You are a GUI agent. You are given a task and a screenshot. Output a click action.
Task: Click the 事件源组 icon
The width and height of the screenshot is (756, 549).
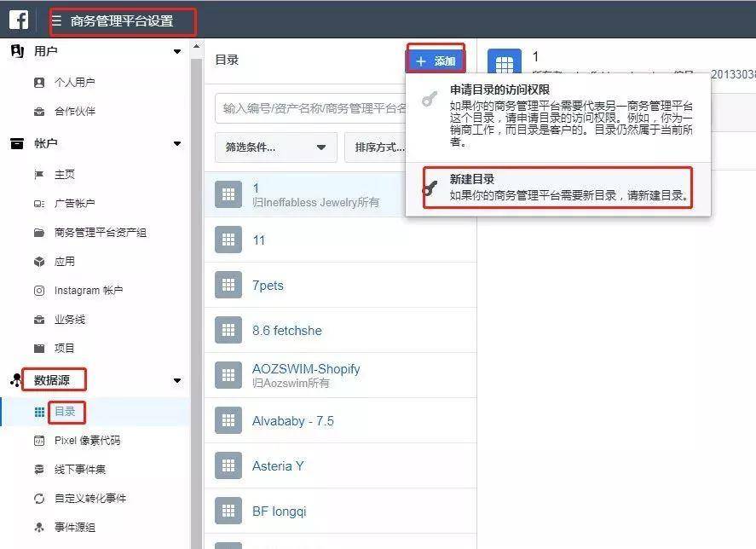click(39, 528)
